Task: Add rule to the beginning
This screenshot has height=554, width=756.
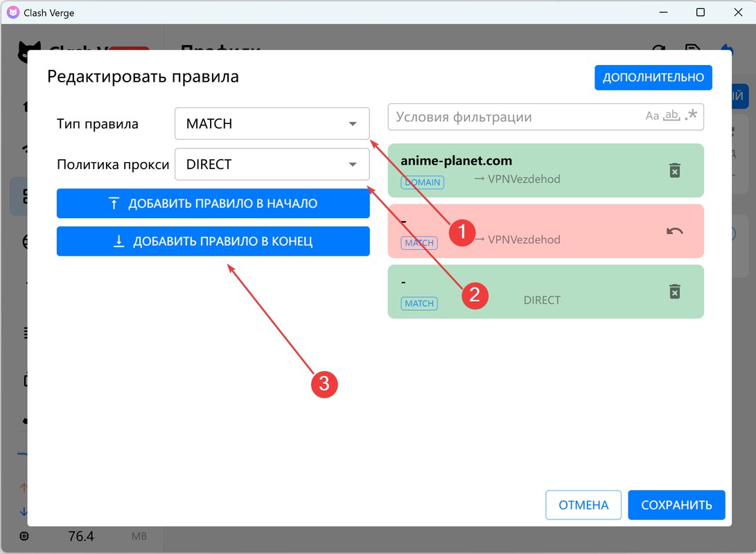Action: click(x=213, y=204)
